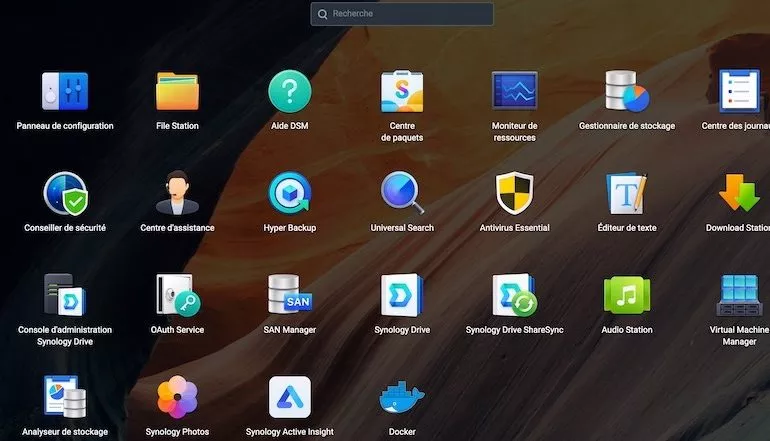This screenshot has width=770, height=441.
Task: Open Gestionnaire de stockage
Action: tap(627, 91)
